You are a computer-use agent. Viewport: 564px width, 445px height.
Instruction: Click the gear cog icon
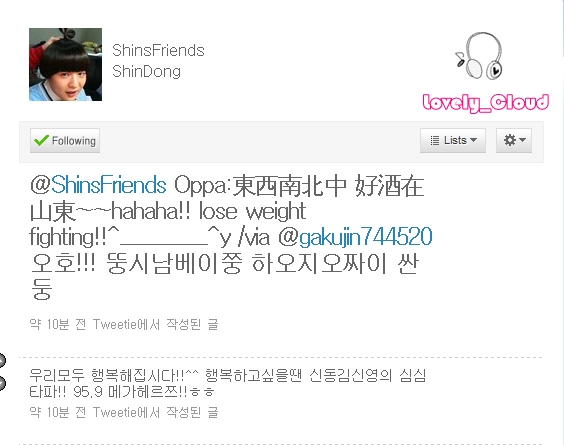click(x=510, y=140)
